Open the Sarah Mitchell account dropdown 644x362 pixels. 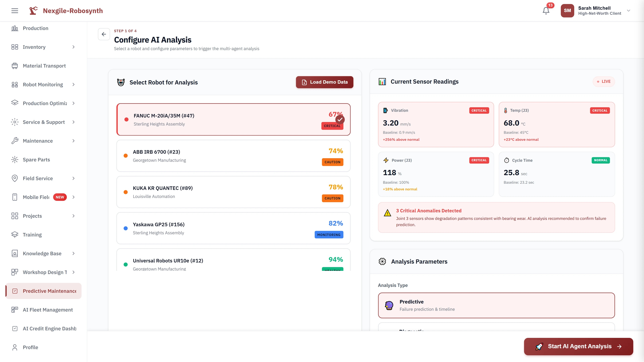(x=629, y=11)
